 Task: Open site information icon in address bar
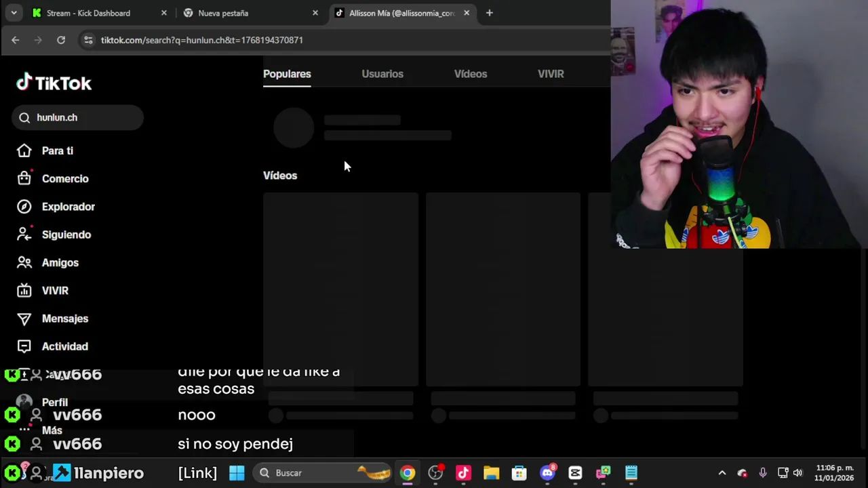click(88, 40)
